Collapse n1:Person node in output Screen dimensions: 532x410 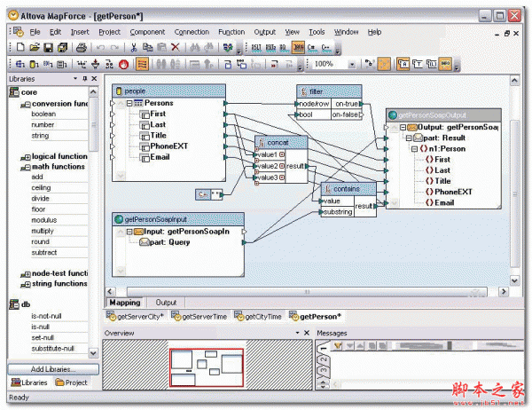[414, 149]
